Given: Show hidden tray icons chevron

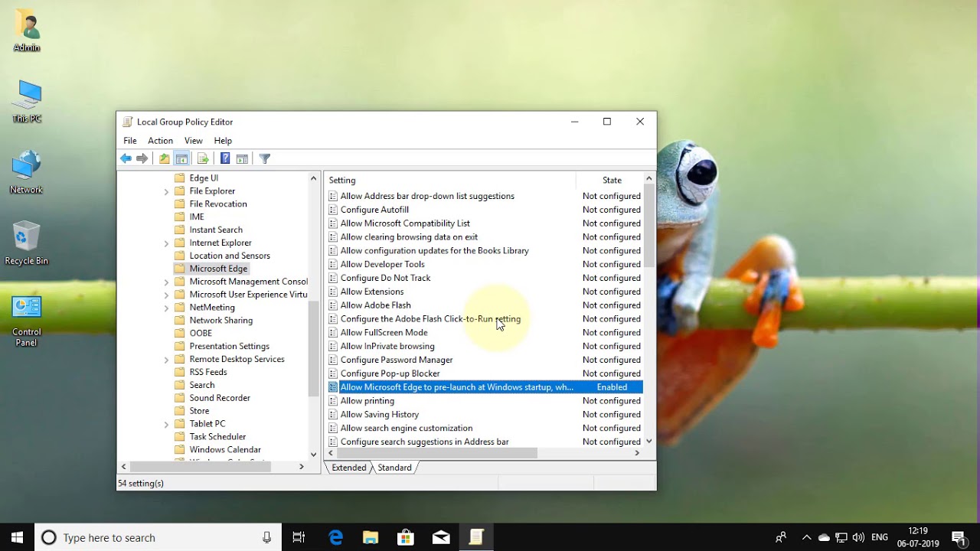Looking at the screenshot, I should point(806,537).
